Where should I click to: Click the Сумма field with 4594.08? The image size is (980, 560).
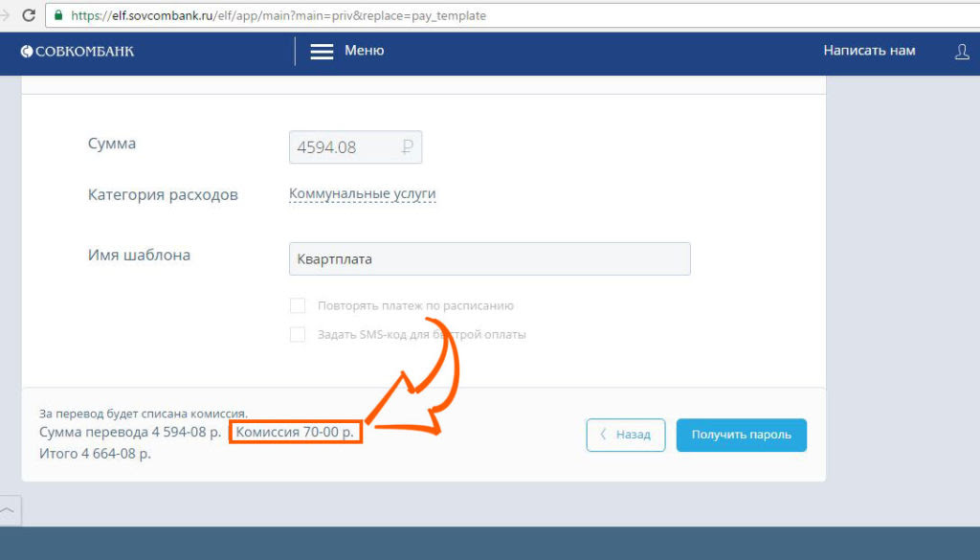(356, 146)
